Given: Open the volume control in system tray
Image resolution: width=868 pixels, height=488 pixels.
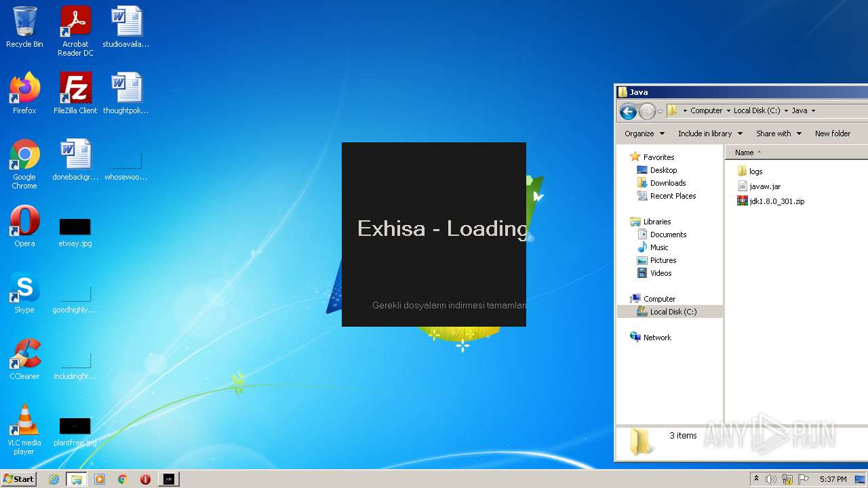Looking at the screenshot, I should pos(771,479).
